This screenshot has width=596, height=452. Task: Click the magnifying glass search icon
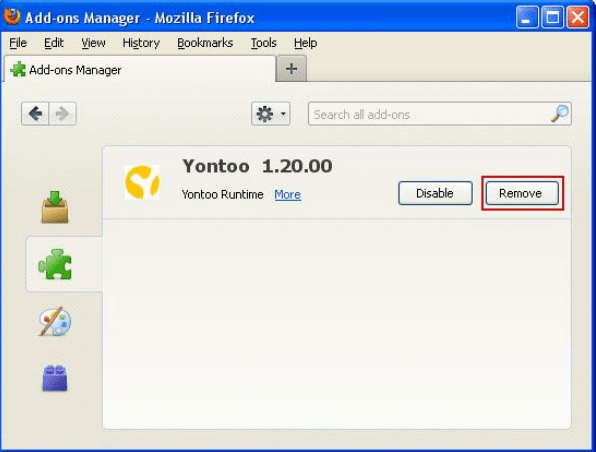click(560, 113)
